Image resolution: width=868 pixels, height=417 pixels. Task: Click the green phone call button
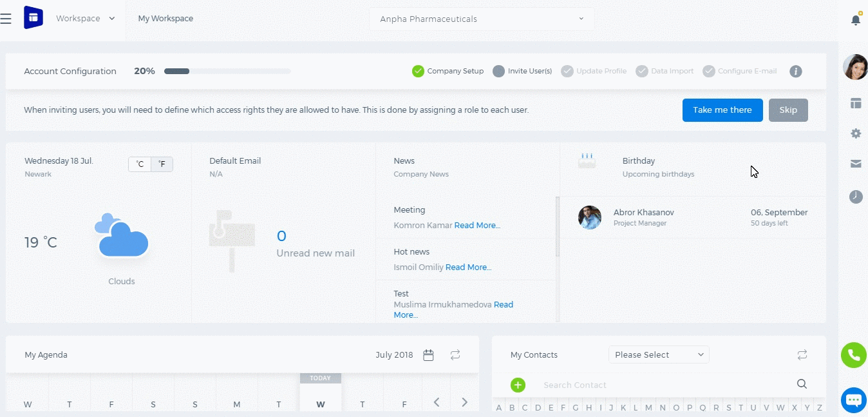pos(854,355)
